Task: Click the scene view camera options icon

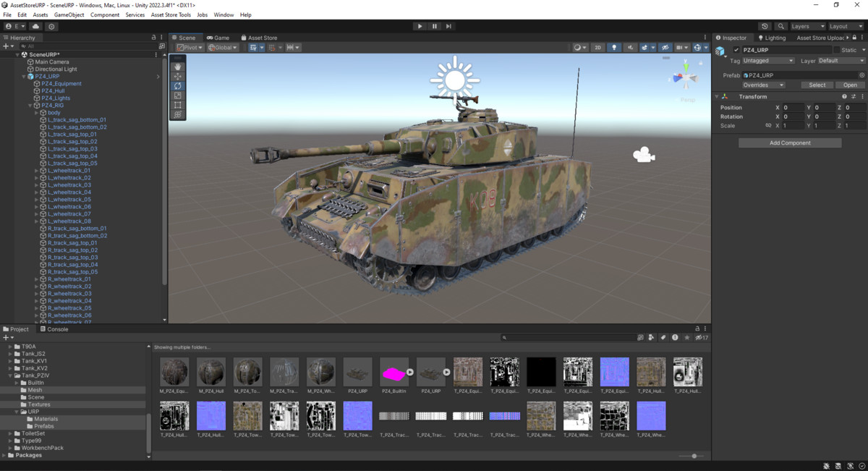Action: [680, 47]
